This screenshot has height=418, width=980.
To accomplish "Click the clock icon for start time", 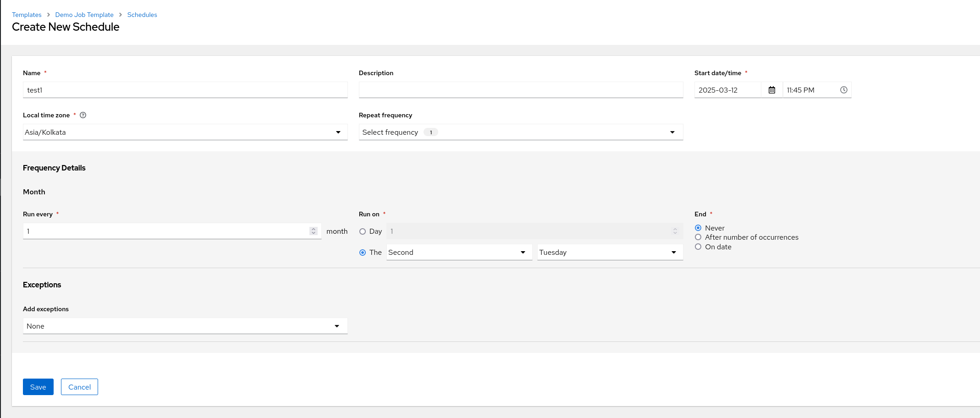I will coord(843,90).
